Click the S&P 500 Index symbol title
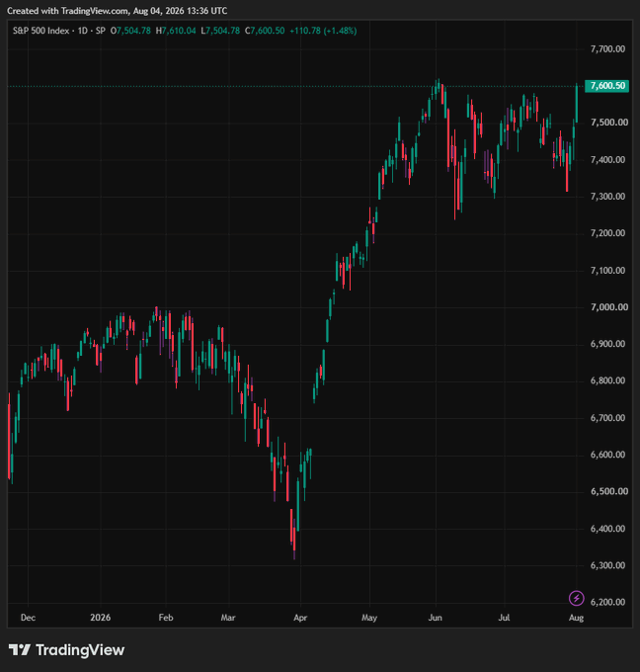Screen dimensions: 640x672 click(40, 31)
